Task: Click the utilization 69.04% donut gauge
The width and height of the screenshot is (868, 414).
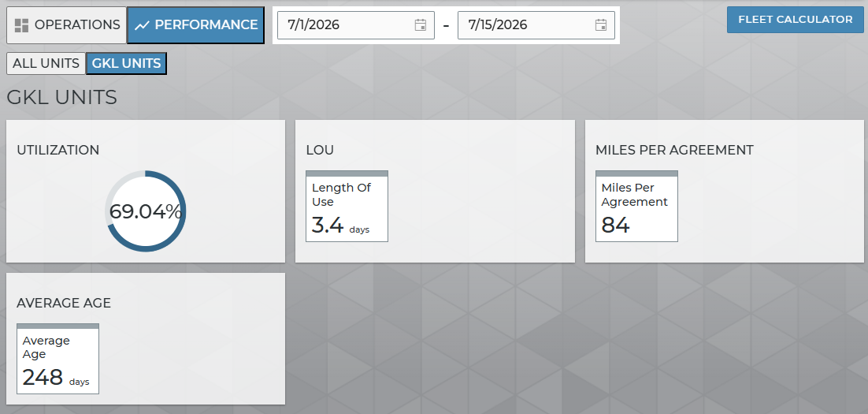Action: (146, 211)
